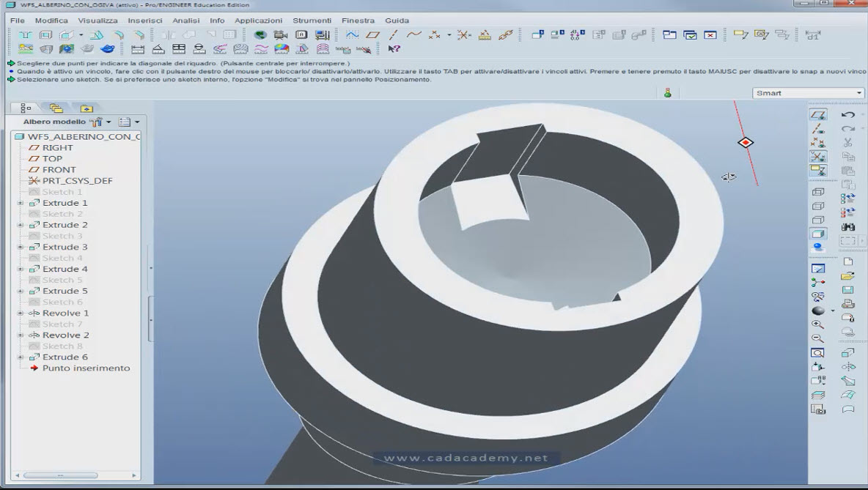Expand the Extrude 1 tree node
Screen dimensions: 868x490
click(x=21, y=203)
